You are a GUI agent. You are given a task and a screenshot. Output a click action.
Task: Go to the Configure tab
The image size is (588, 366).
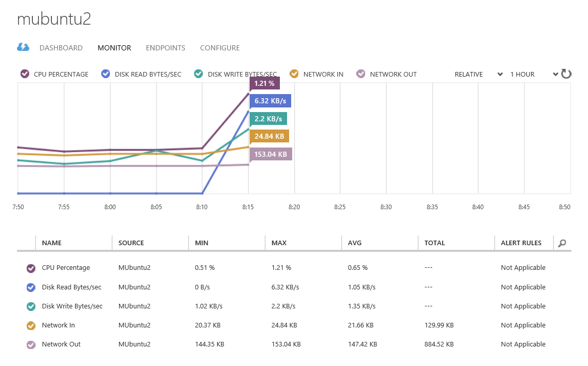tap(220, 48)
